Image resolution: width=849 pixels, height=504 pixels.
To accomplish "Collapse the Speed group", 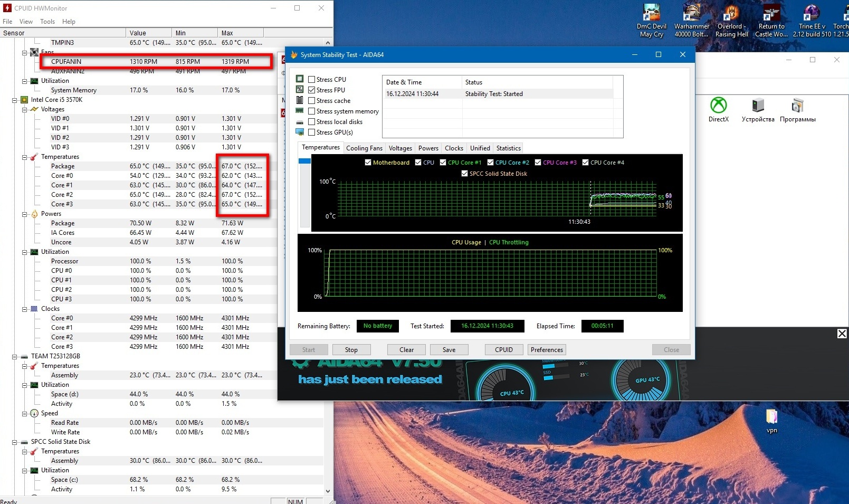I will (24, 413).
